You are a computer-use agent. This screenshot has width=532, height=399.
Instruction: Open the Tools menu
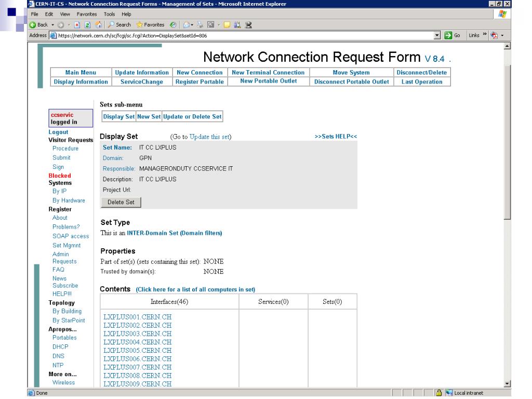coord(109,14)
